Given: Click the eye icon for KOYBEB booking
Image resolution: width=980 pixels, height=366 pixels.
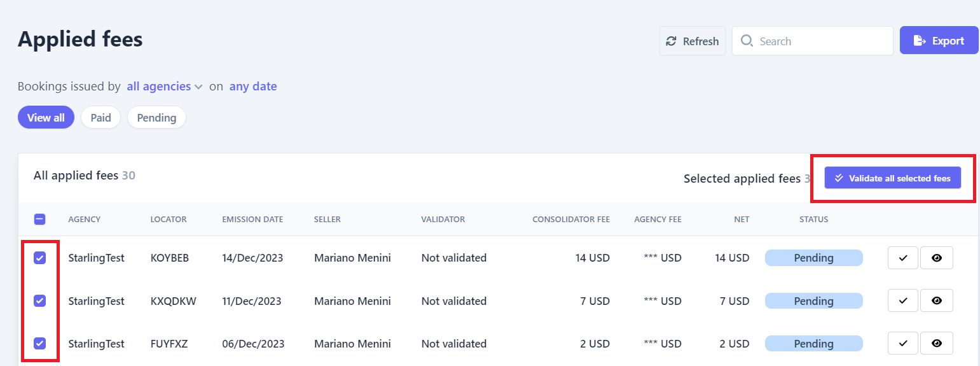Looking at the screenshot, I should 937,258.
